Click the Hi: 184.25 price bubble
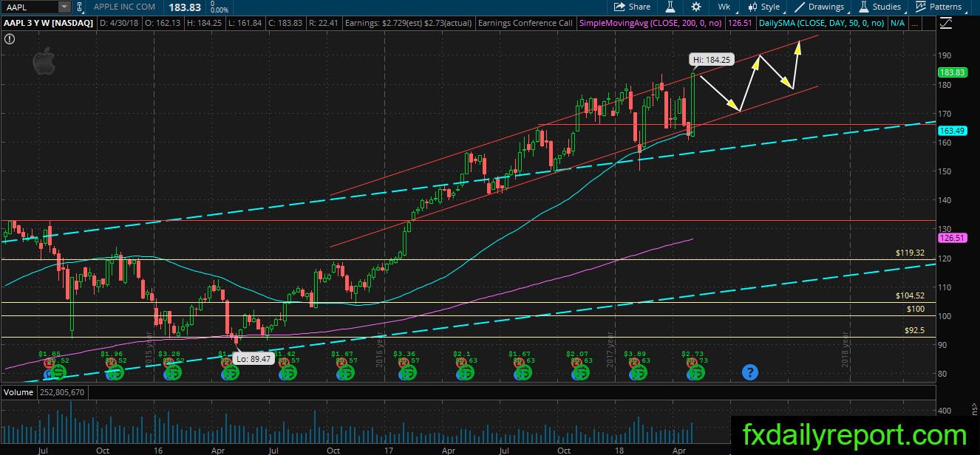This screenshot has width=980, height=455. (712, 59)
